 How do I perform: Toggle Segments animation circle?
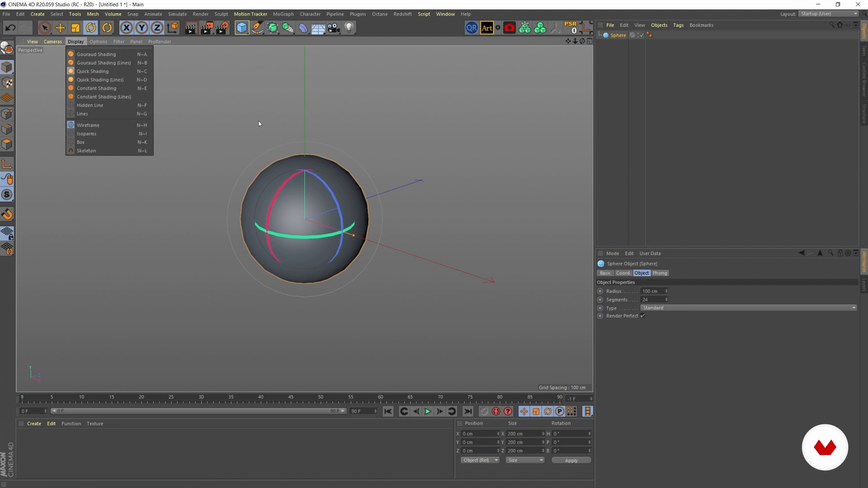pos(600,300)
